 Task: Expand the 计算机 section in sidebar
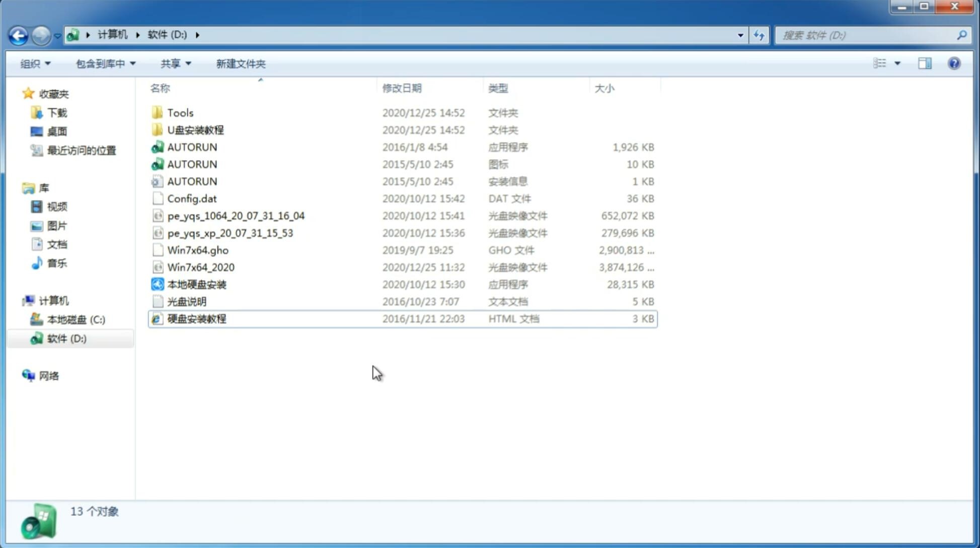(x=18, y=301)
